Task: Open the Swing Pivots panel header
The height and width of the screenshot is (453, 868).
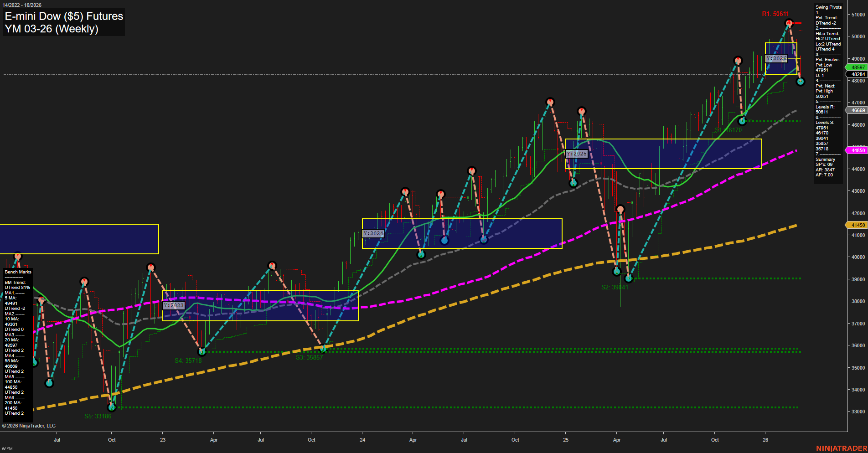Action: (828, 7)
